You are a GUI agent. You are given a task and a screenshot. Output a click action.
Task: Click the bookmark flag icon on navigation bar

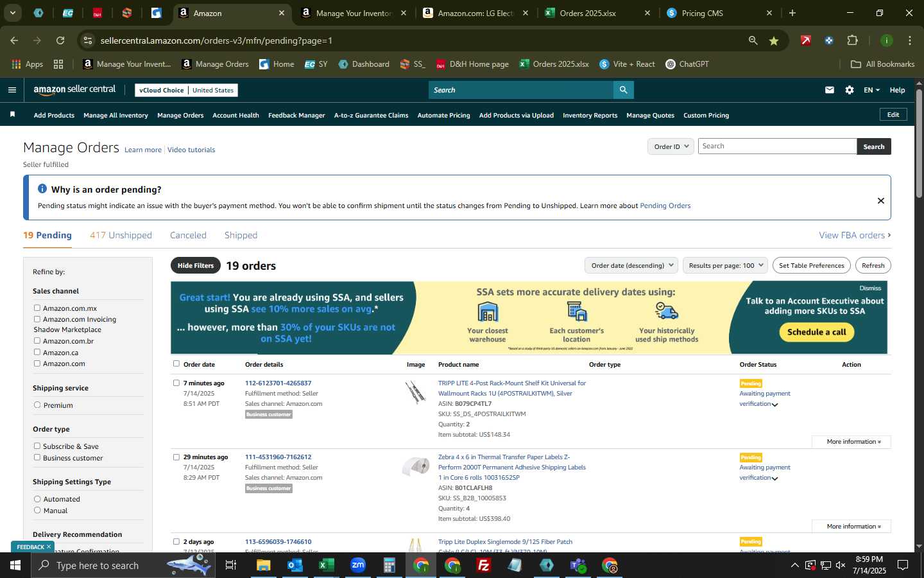[12, 114]
